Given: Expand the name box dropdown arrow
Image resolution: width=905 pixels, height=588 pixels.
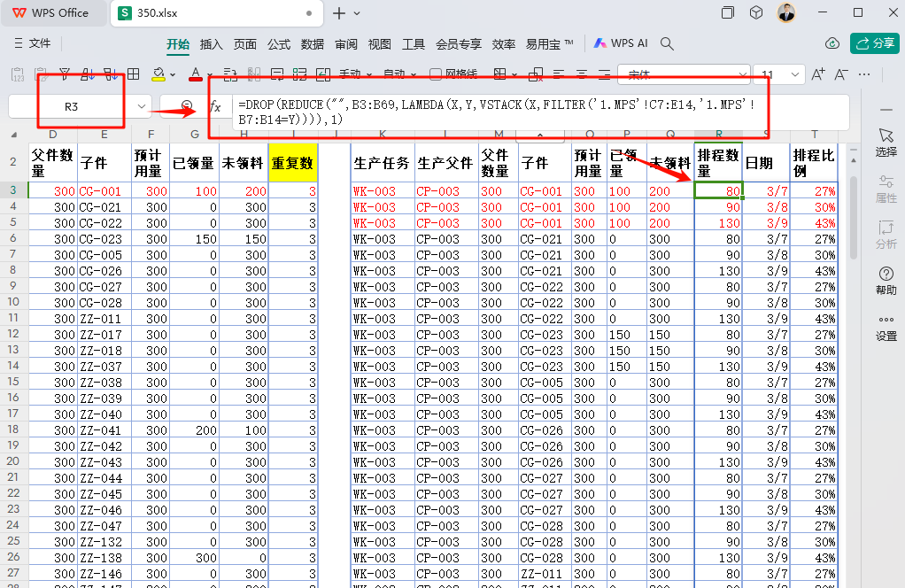Looking at the screenshot, I should click(x=142, y=107).
